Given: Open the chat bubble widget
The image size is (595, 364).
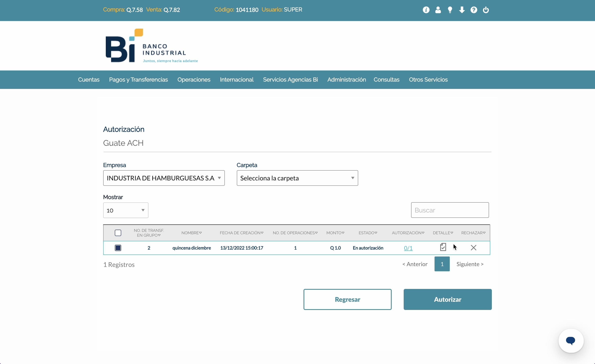Looking at the screenshot, I should [571, 341].
